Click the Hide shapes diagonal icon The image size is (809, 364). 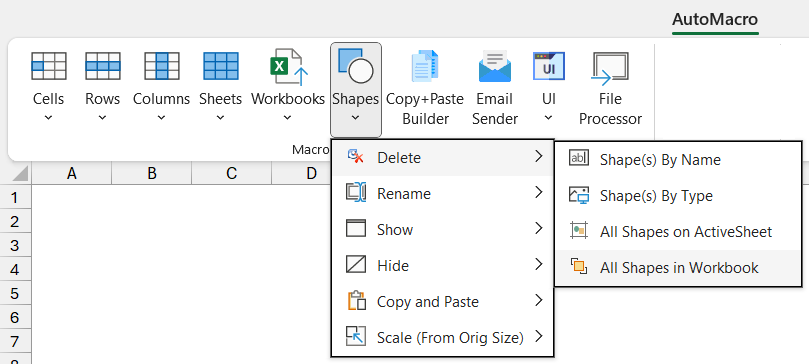356,265
